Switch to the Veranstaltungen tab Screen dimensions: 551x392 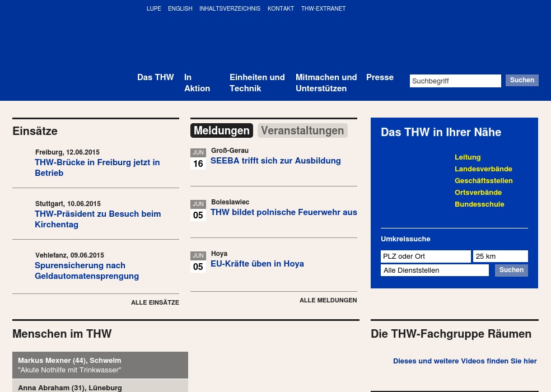tap(302, 130)
